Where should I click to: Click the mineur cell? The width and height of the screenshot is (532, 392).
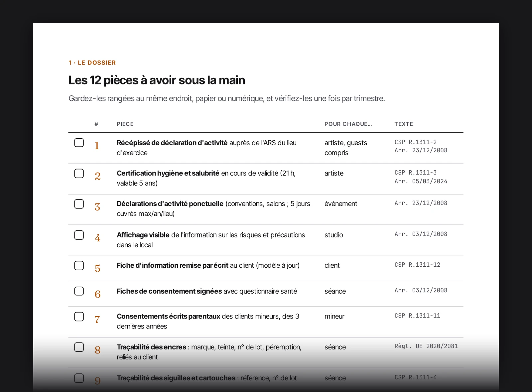(334, 316)
